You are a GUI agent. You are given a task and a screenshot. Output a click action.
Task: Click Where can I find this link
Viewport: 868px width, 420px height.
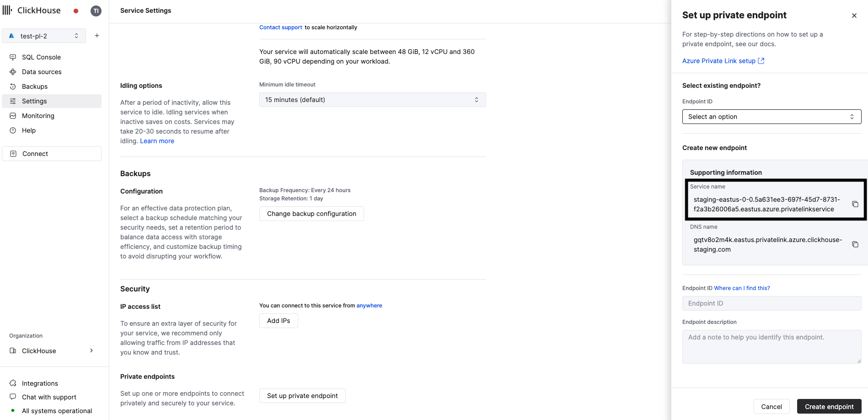(742, 288)
